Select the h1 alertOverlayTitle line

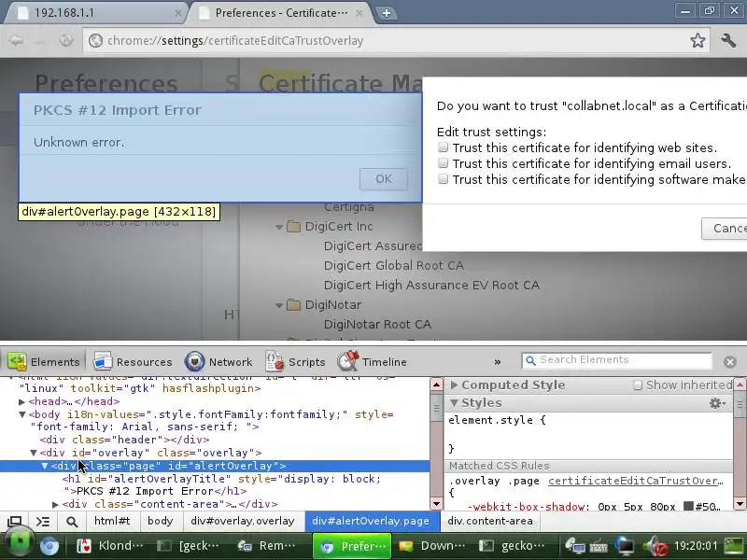221,484
